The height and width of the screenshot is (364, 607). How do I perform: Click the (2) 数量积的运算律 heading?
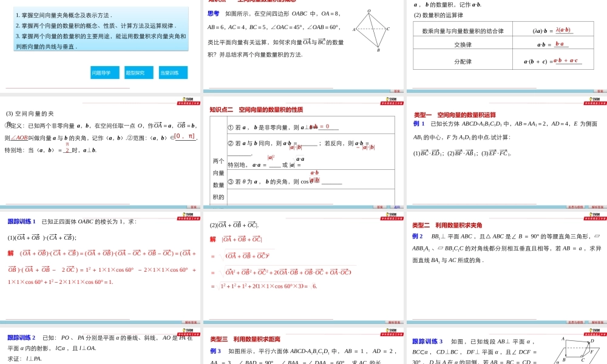[x=438, y=15]
